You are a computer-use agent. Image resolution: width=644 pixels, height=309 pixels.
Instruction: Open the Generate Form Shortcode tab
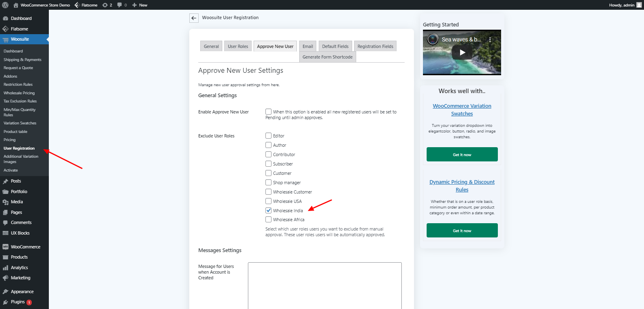coord(328,57)
